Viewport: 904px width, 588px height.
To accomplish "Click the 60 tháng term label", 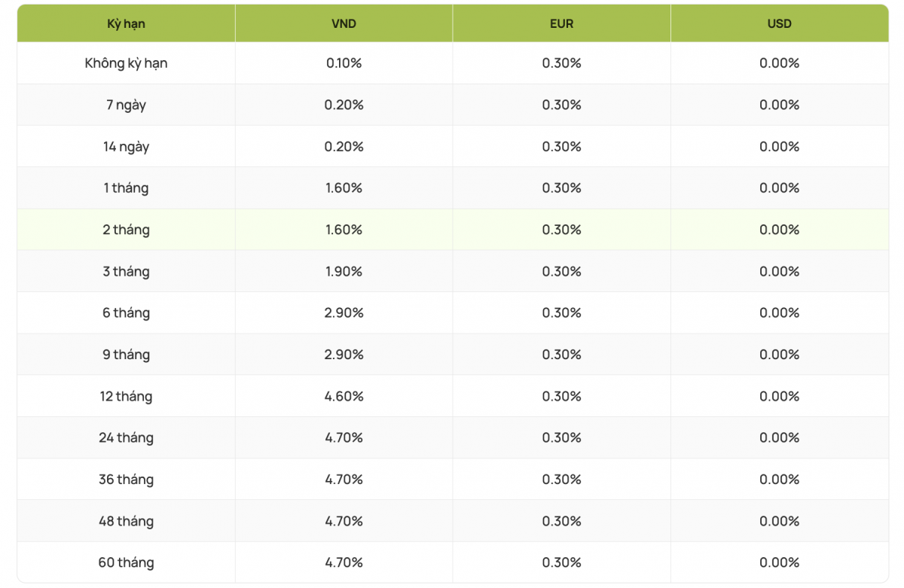I will click(x=126, y=562).
